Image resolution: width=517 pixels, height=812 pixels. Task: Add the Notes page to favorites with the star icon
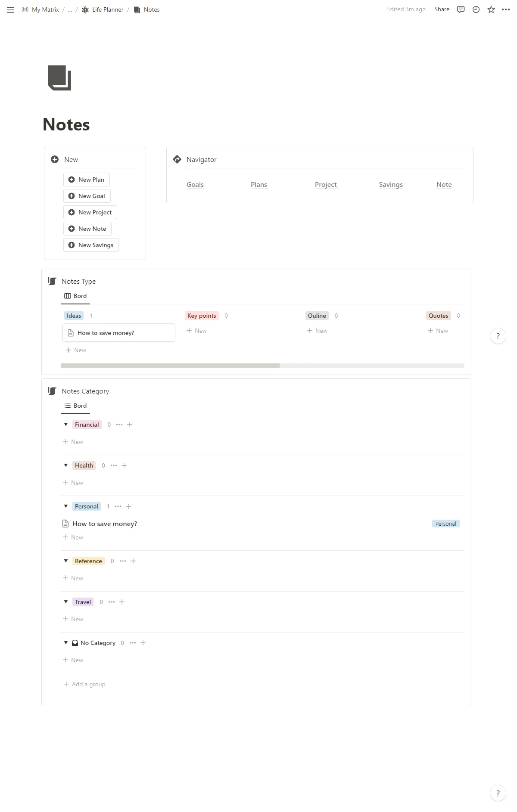pyautogui.click(x=491, y=9)
